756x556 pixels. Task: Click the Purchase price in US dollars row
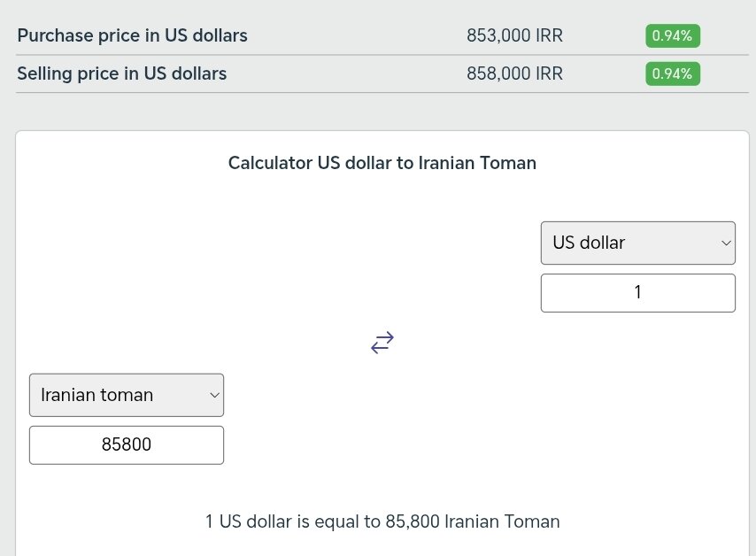(132, 35)
